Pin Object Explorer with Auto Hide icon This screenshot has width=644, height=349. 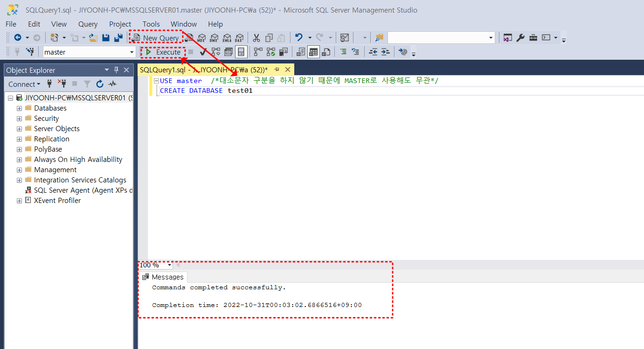click(117, 70)
